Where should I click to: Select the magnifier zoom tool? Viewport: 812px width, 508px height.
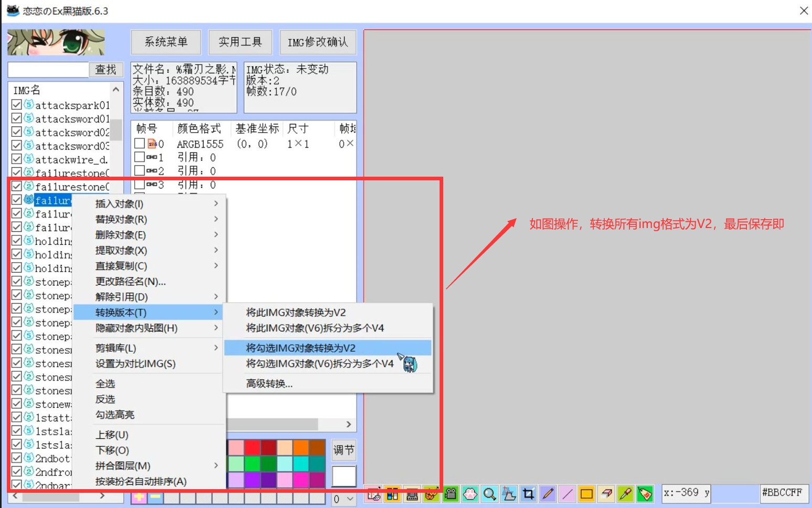[x=489, y=493]
